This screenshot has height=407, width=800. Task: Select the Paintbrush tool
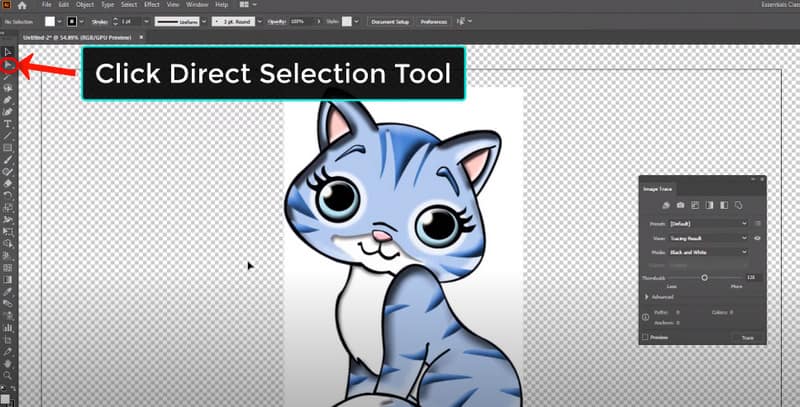click(x=8, y=160)
